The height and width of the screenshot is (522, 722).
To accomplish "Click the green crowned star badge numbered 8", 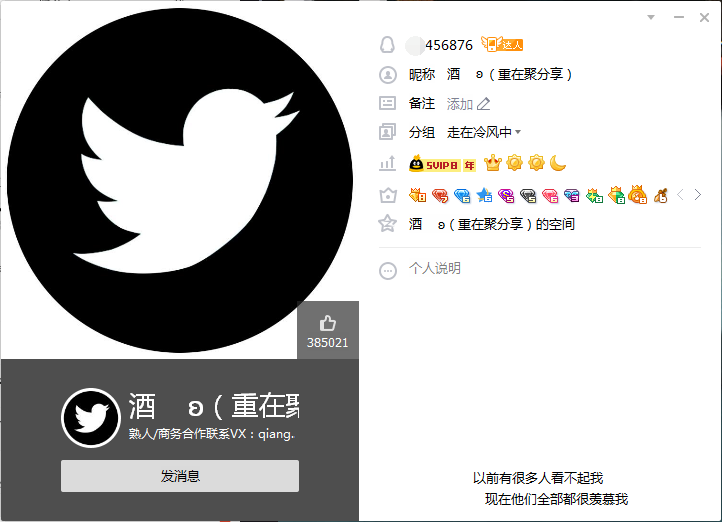I will (x=594, y=196).
